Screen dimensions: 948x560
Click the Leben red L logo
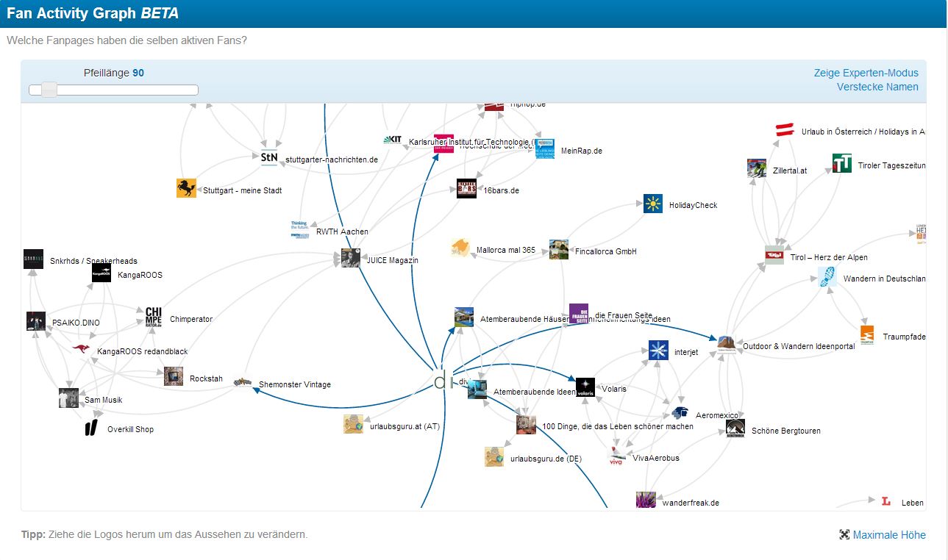point(886,501)
